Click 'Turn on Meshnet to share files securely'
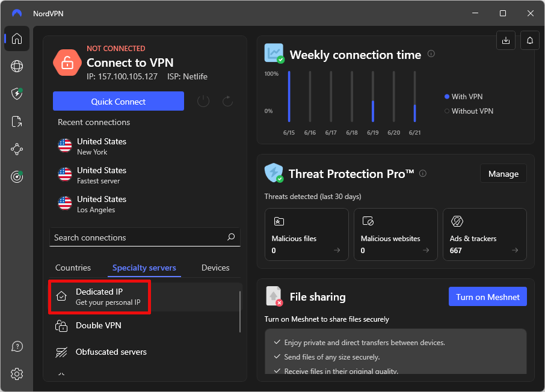 click(327, 319)
